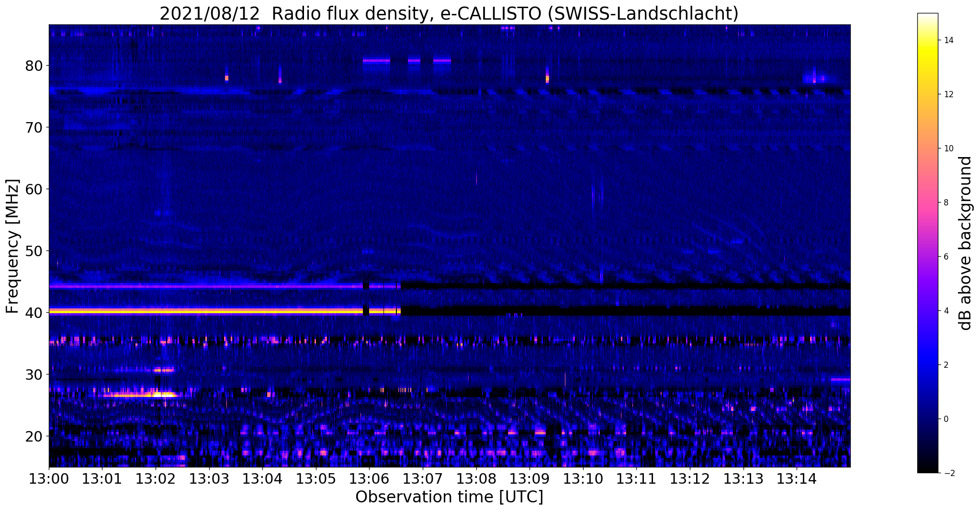Click the 13:05 time tick label

(x=315, y=479)
